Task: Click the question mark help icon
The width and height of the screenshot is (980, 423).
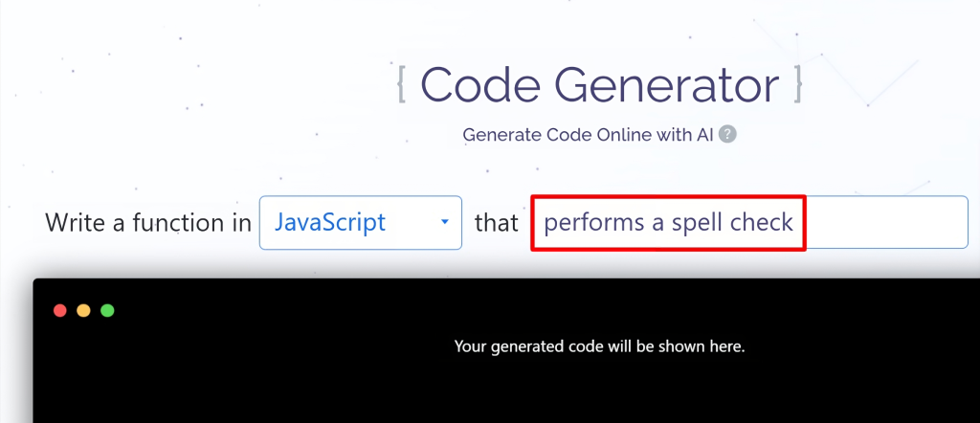Action: point(727,134)
